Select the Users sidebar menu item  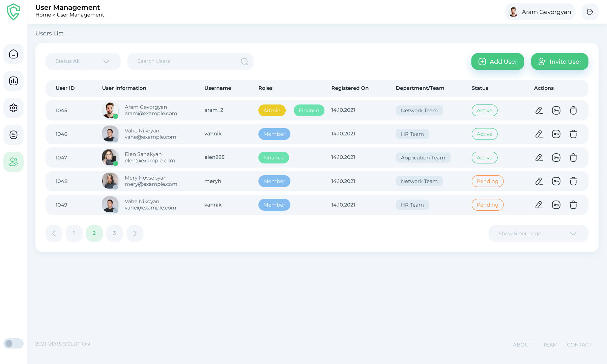13,162
